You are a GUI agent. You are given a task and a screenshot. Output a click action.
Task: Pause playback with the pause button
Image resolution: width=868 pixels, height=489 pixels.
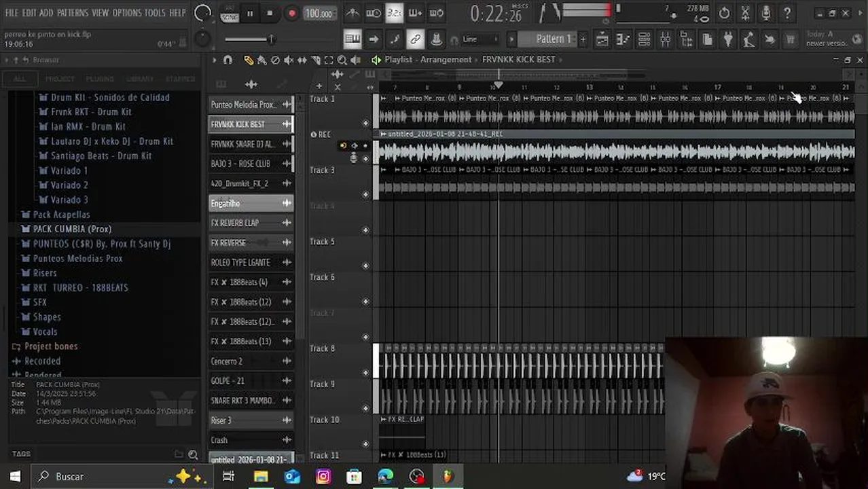[x=250, y=13]
